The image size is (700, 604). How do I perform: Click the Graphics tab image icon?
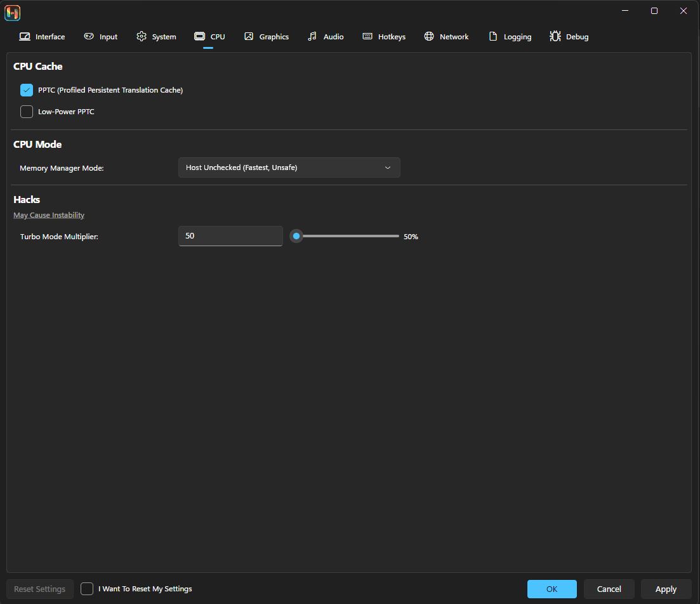tap(249, 37)
